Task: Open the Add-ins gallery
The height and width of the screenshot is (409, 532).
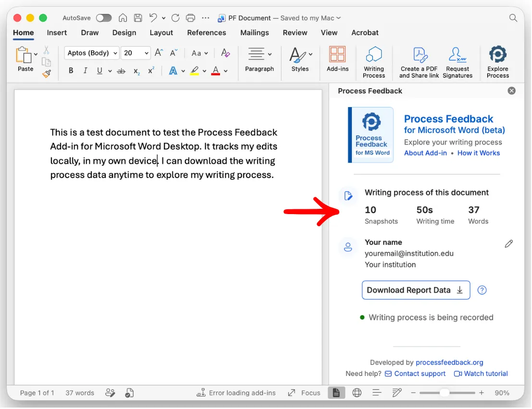Action: pyautogui.click(x=337, y=60)
